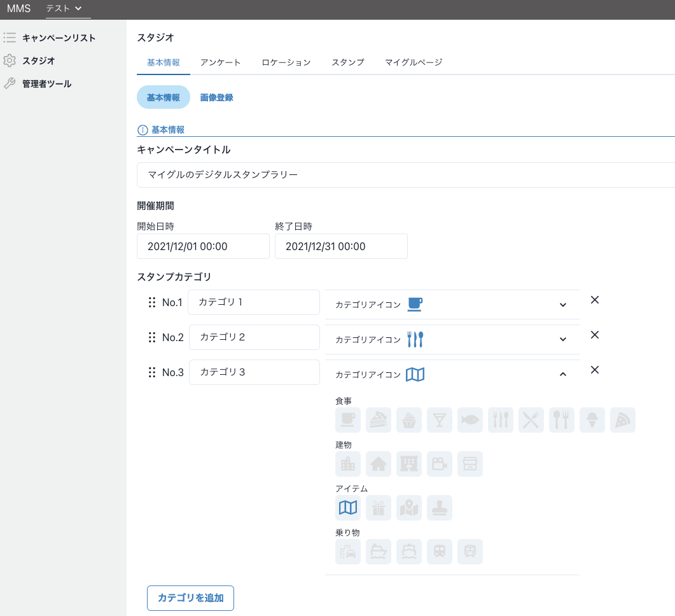The height and width of the screenshot is (616, 675).
Task: Delete category No.3 using its X
Action: 595,370
